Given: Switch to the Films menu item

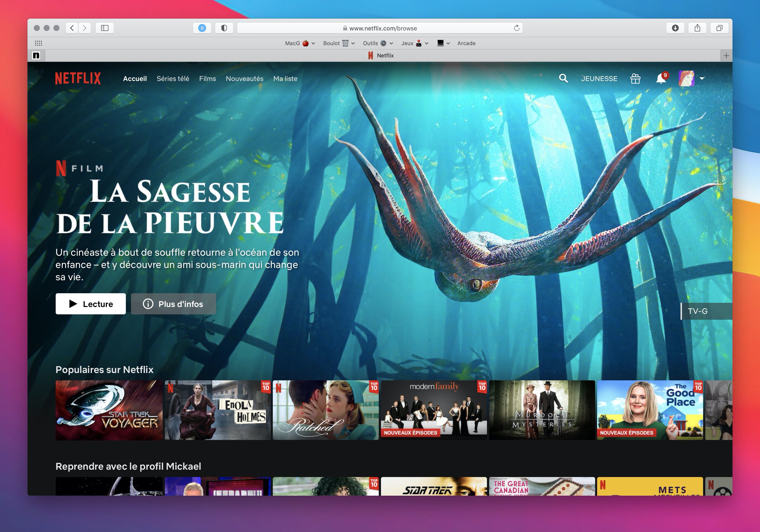Looking at the screenshot, I should pyautogui.click(x=208, y=79).
